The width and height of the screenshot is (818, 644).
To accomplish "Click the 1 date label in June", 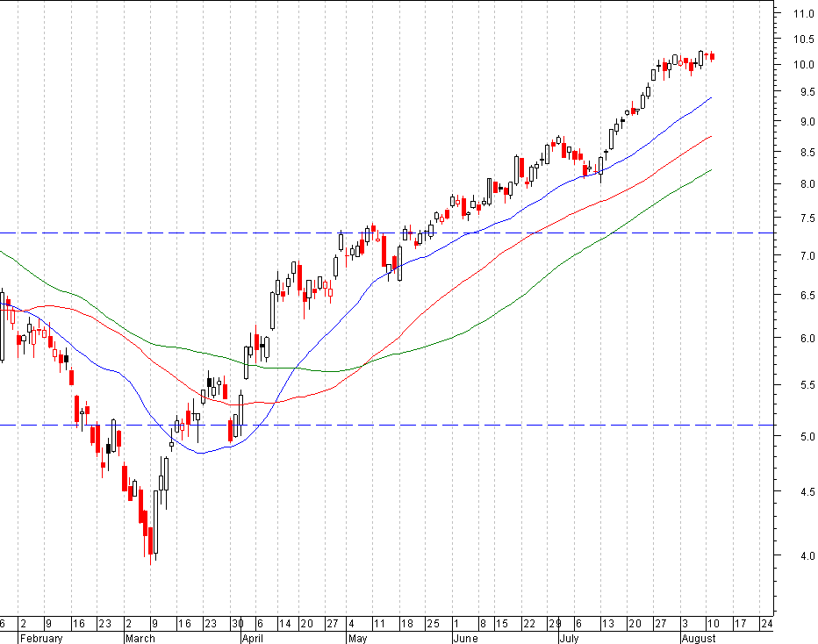I will (456, 624).
